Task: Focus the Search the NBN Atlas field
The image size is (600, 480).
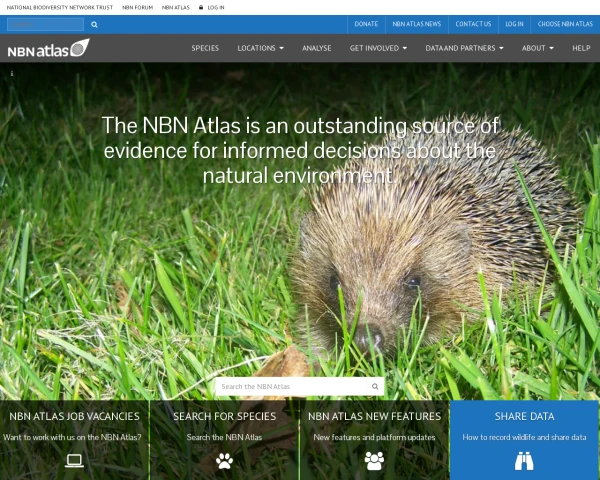Action: pos(293,386)
